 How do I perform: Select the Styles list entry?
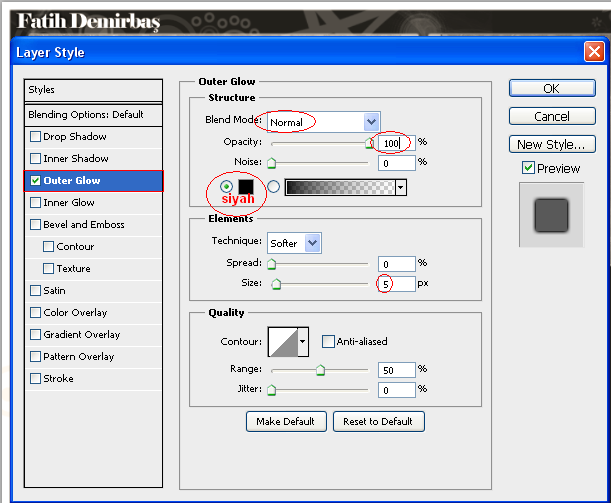click(93, 90)
